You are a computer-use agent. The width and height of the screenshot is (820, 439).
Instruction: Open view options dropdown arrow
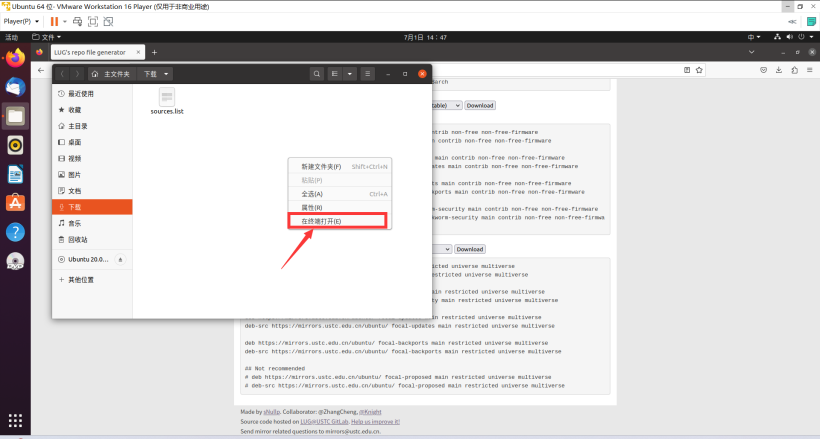click(350, 74)
